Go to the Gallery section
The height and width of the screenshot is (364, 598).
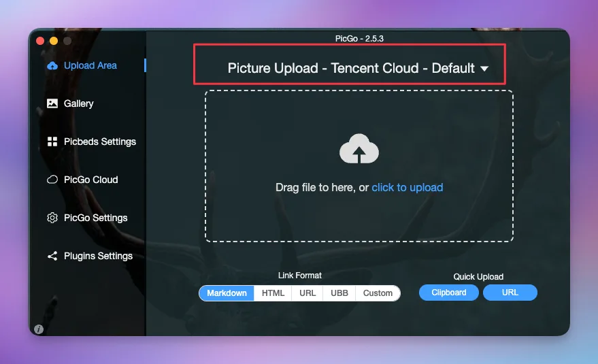[x=78, y=103]
